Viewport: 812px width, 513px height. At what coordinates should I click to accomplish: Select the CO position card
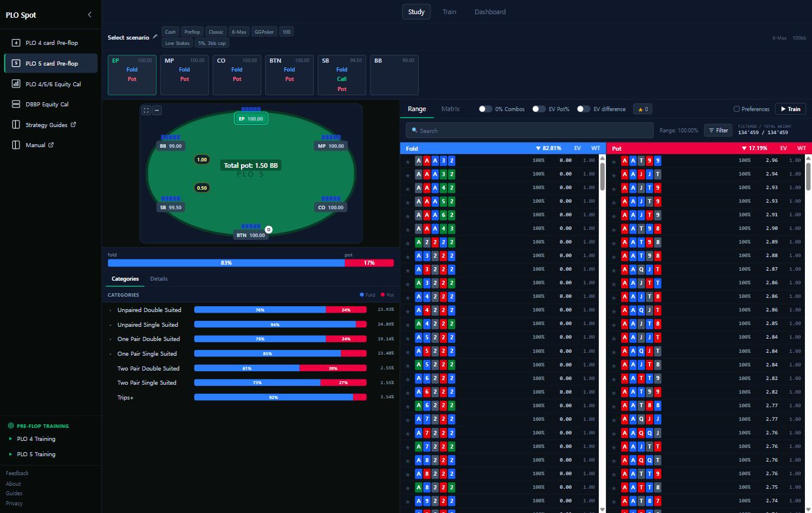pyautogui.click(x=237, y=75)
